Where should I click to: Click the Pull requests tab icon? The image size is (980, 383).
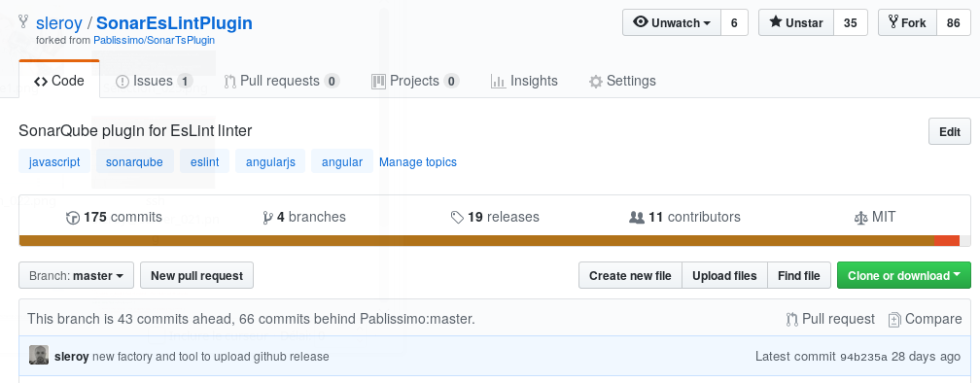(230, 82)
